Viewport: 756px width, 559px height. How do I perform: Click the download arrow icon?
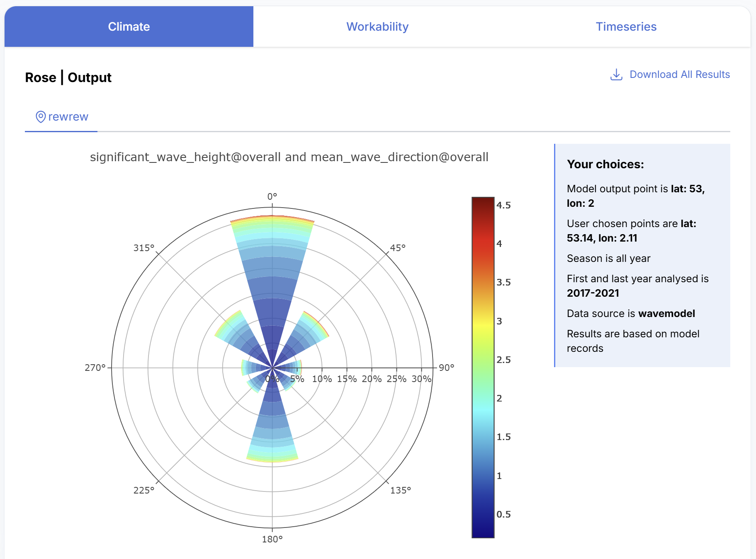(616, 75)
